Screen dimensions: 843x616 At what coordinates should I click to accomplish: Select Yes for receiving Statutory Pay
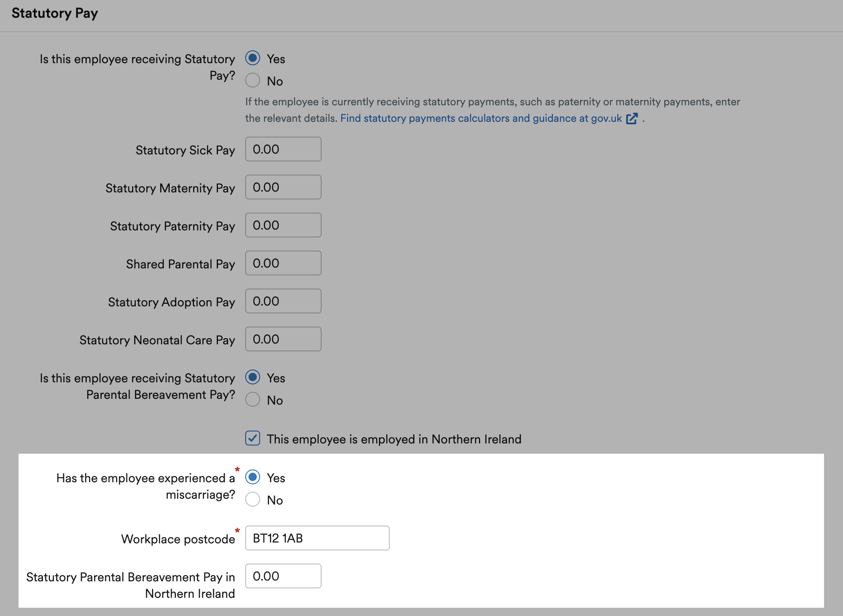253,58
